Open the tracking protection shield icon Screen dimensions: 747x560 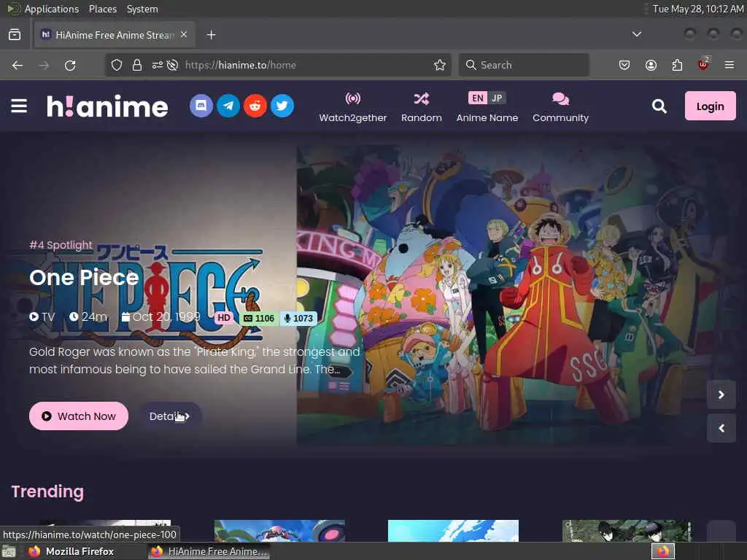click(x=117, y=65)
